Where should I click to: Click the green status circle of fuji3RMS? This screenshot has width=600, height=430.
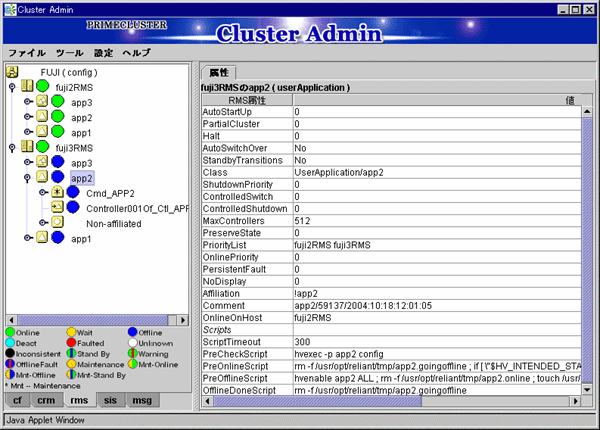pyautogui.click(x=42, y=147)
